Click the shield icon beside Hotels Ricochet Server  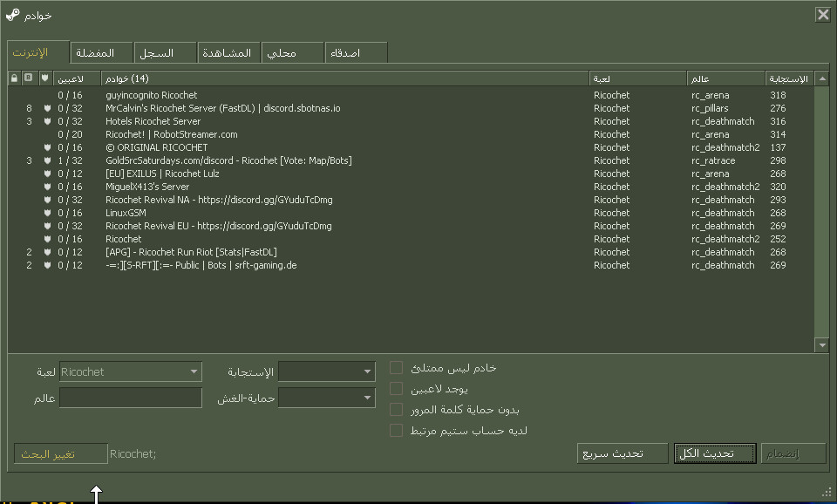coord(46,121)
